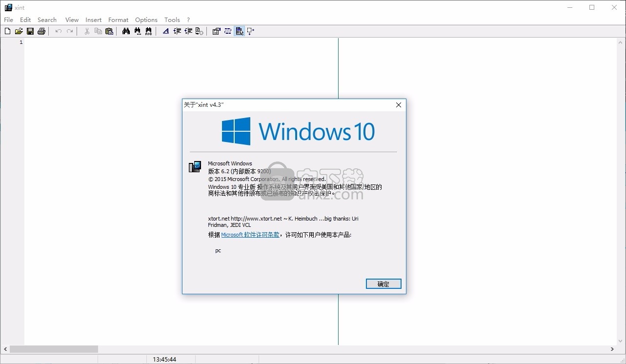The image size is (626, 364).
Task: Click the Undo arrow icon
Action: 59,31
